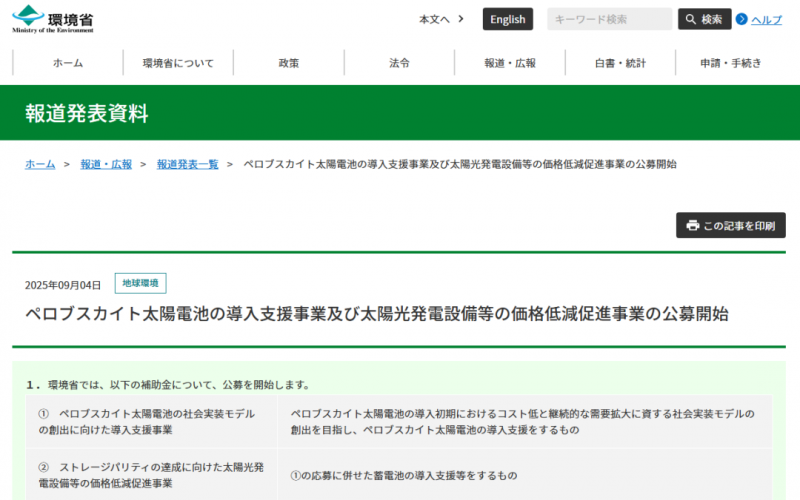The width and height of the screenshot is (800, 500).
Task: Focus the キーワード検索 search field
Action: (610, 20)
